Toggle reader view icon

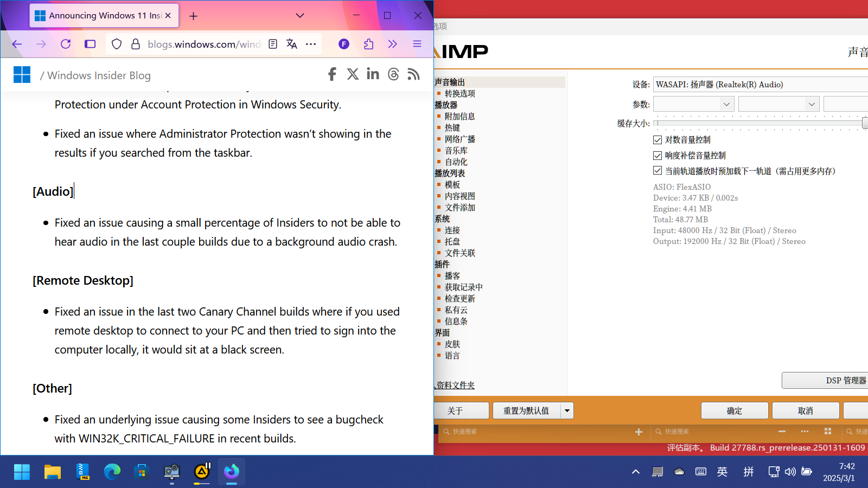click(x=273, y=44)
